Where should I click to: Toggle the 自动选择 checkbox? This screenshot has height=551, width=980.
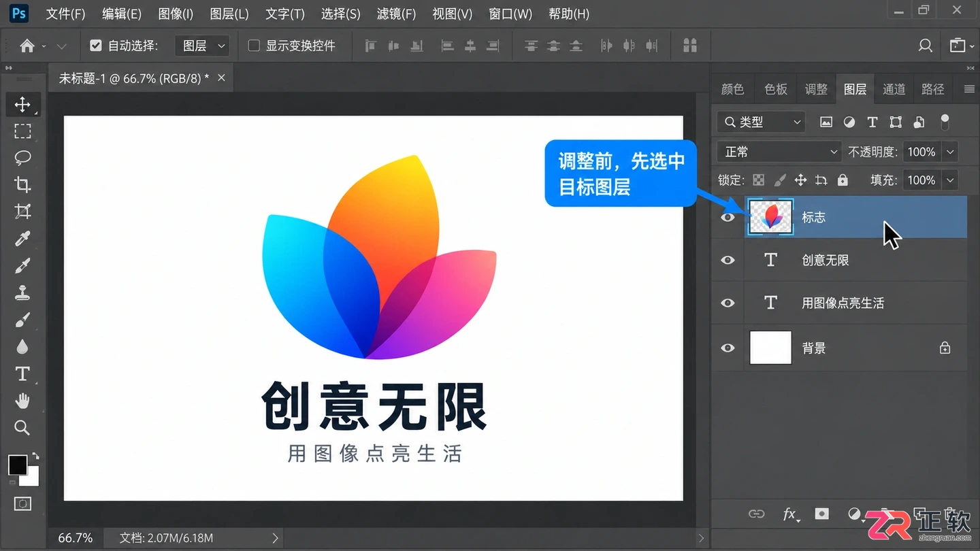tap(96, 46)
